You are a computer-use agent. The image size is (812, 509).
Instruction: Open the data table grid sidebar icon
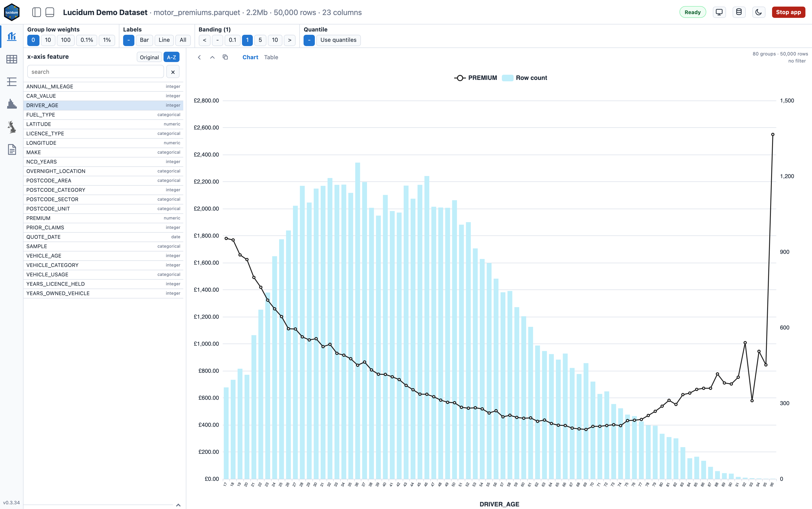click(x=12, y=59)
